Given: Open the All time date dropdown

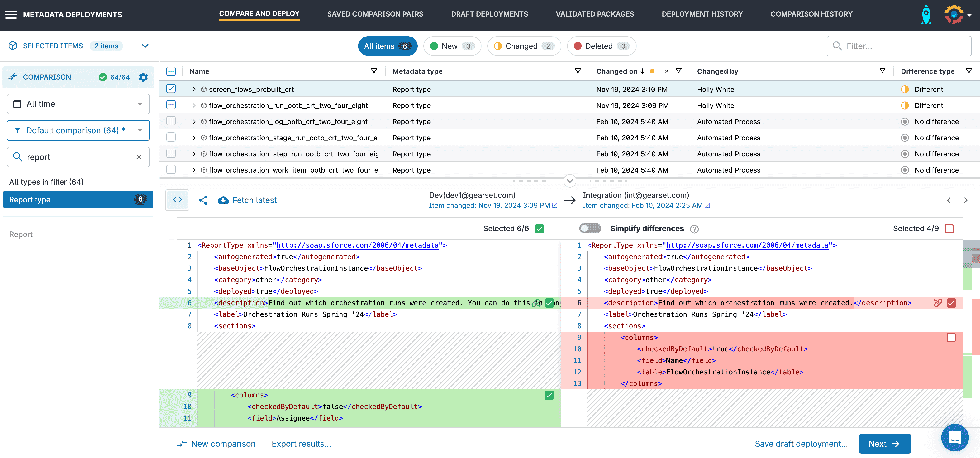Looking at the screenshot, I should pos(78,104).
